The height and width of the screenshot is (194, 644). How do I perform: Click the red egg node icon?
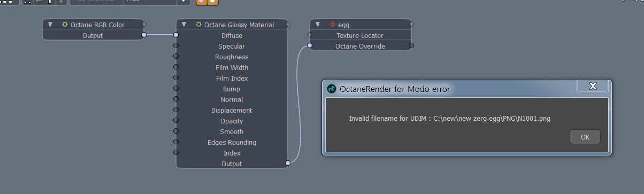pos(332,25)
